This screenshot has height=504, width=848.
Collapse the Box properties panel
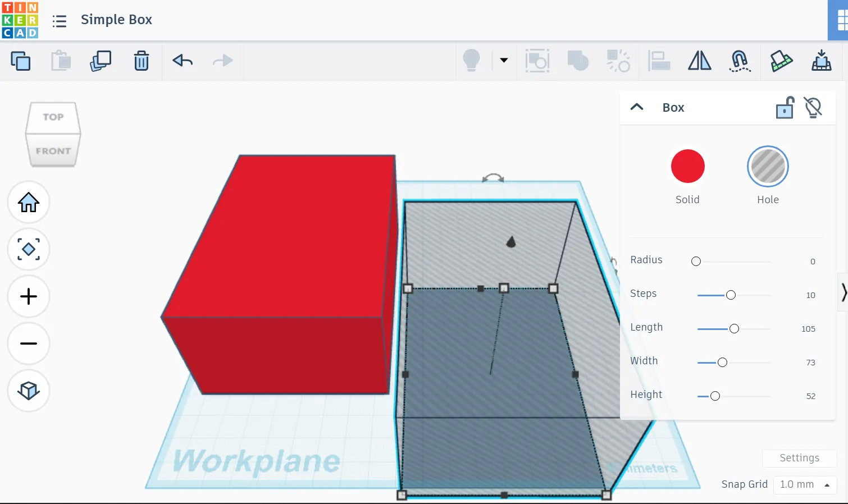(637, 107)
